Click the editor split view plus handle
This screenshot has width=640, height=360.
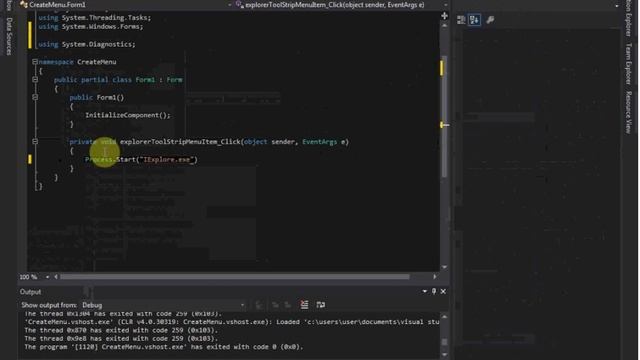(444, 16)
